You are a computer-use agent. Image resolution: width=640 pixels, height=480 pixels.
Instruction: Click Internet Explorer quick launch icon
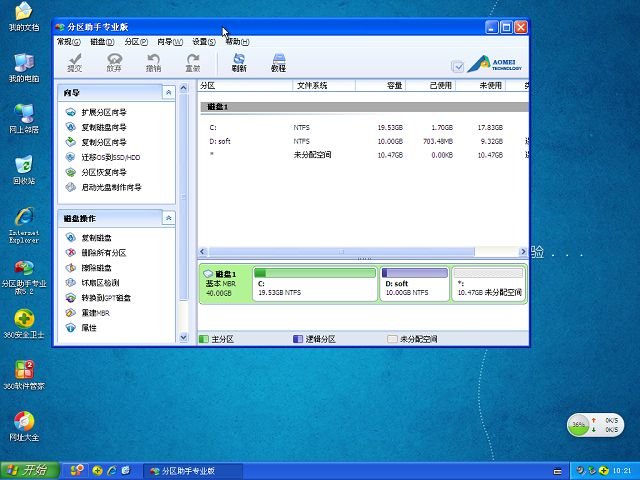111,471
